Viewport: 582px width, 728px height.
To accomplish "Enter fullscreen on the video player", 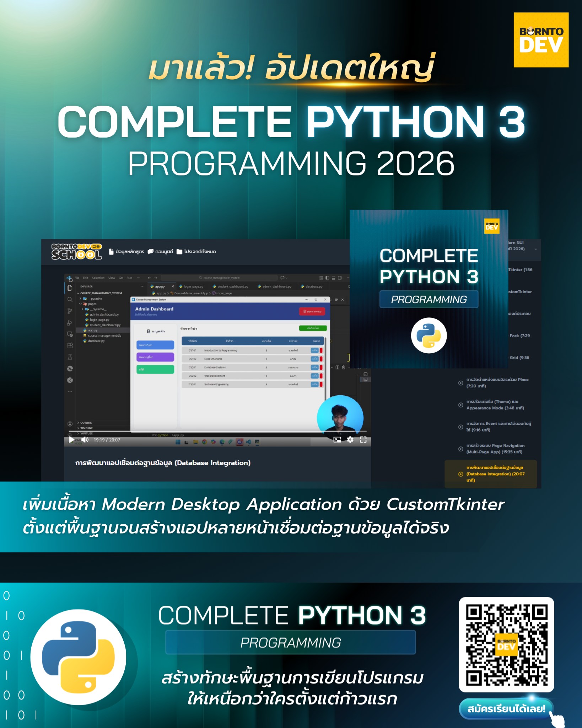I will 363,440.
